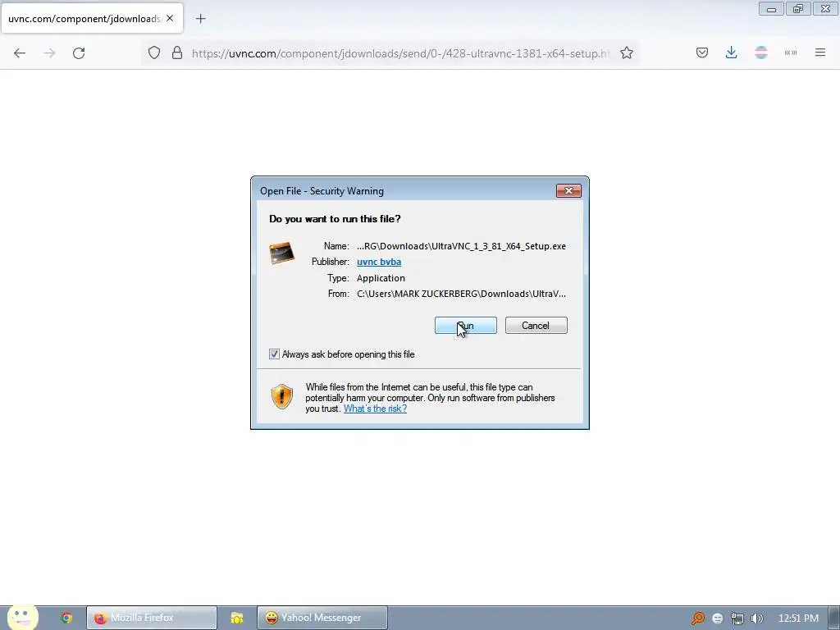Click the striped round extension icon in toolbar
Screen dimensions: 840x630
(761, 53)
